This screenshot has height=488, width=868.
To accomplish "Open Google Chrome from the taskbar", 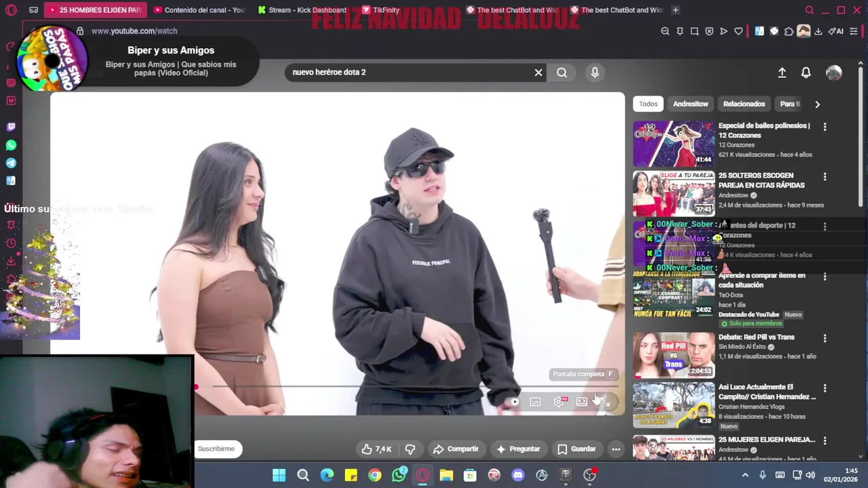I will click(374, 475).
